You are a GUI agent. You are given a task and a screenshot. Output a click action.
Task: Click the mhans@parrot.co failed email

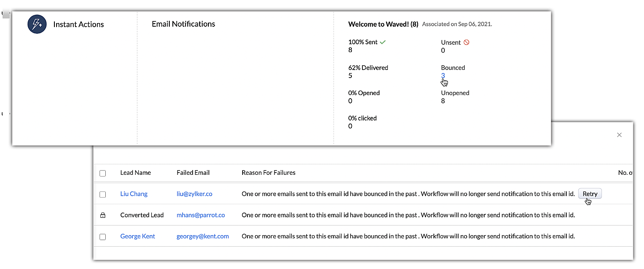(x=200, y=215)
